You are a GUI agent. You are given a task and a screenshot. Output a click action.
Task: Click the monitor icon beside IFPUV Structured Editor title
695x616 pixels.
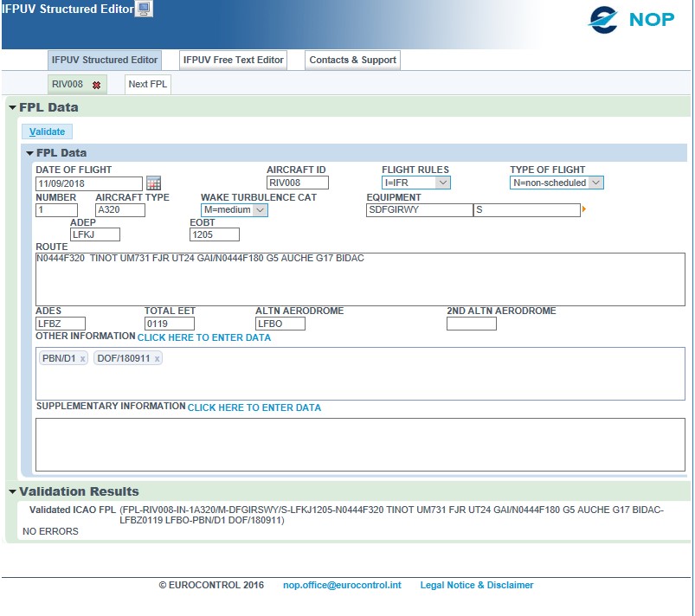[x=144, y=9]
